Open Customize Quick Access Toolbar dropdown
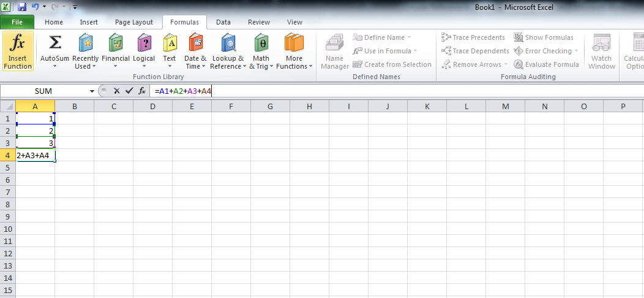The height and width of the screenshot is (298, 644). [x=75, y=7]
